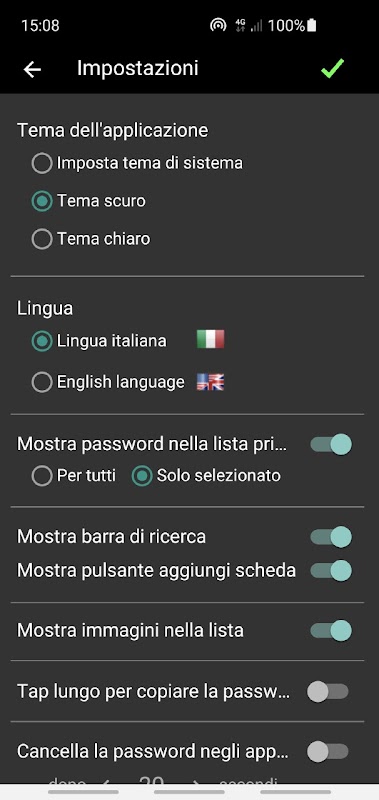Enable Tap lungo per copiare password
The width and height of the screenshot is (379, 800).
pyautogui.click(x=328, y=692)
